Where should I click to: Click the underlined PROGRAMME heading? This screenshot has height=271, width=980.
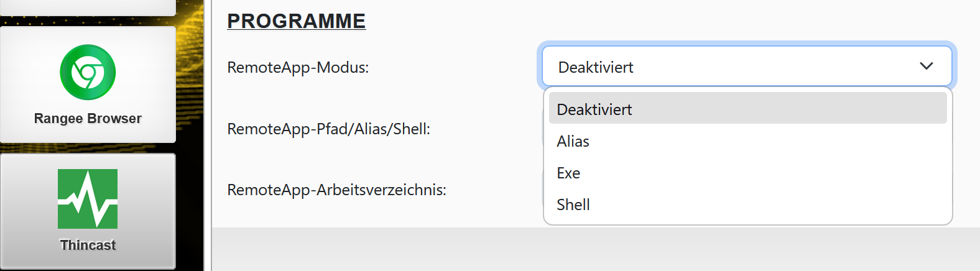296,21
